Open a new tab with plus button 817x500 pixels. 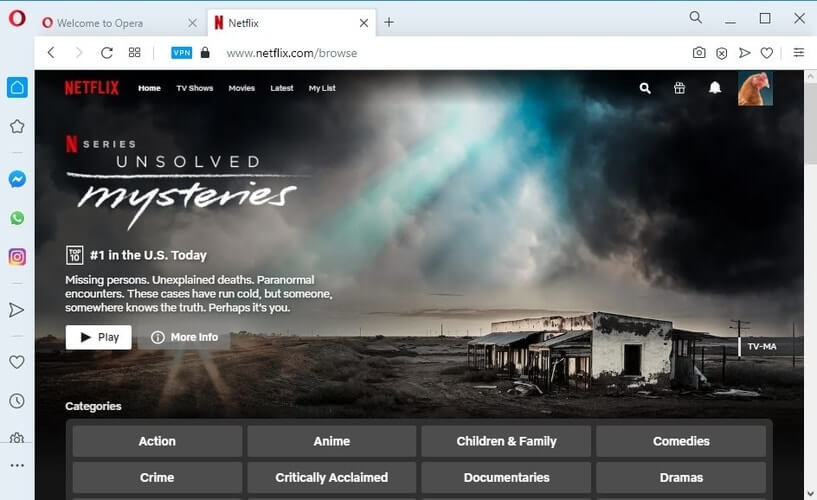(x=389, y=22)
